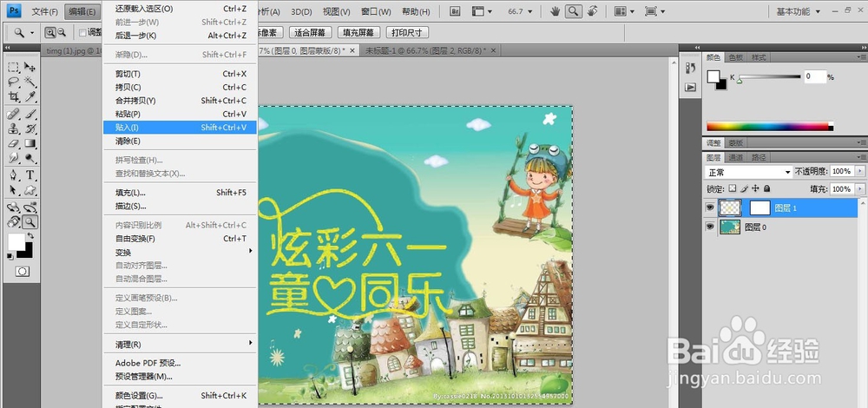This screenshot has height=408, width=868.
Task: Select the 3D Rotate tool
Action: click(14, 207)
